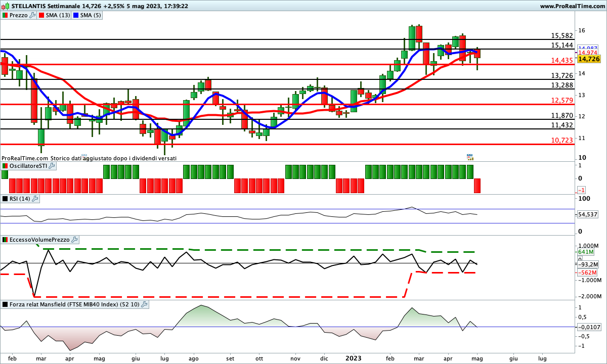Image resolution: width=607 pixels, height=364 pixels.
Task: Click the feb 2023 time axis label
Action: (389, 358)
